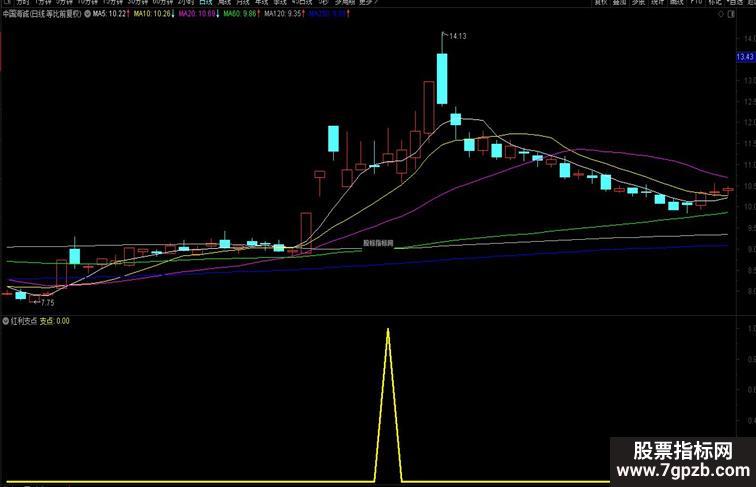Switch to the 60分钟 period tab
This screenshot has height=487, width=756.
[162, 2]
